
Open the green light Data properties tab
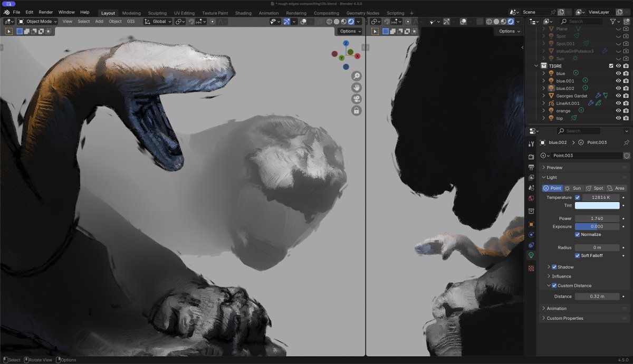point(531,255)
